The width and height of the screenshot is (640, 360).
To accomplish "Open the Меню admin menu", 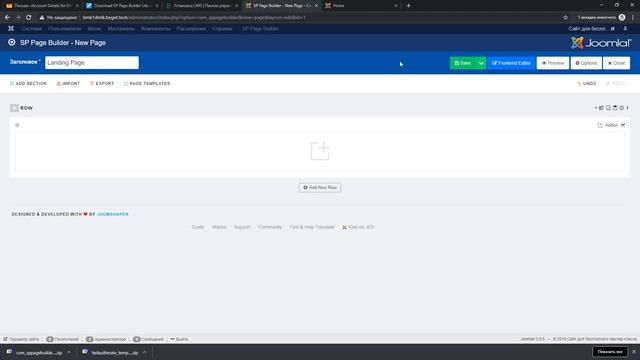I will [94, 29].
